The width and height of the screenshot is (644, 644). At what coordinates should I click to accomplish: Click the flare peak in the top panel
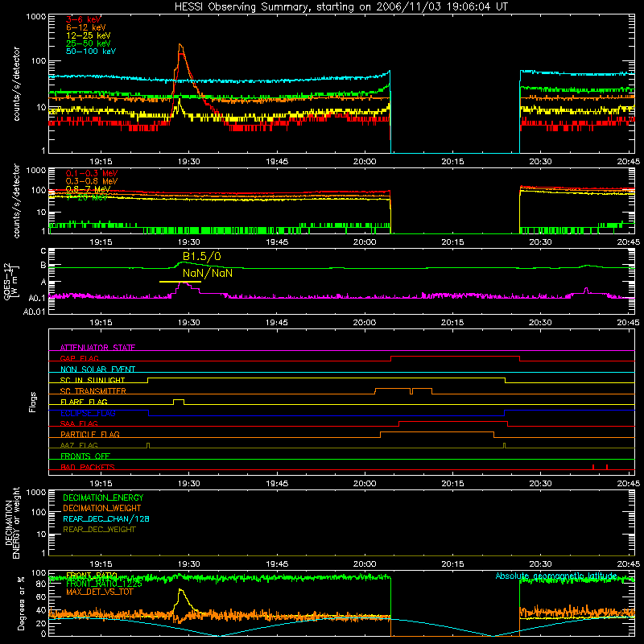pyautogui.click(x=180, y=45)
